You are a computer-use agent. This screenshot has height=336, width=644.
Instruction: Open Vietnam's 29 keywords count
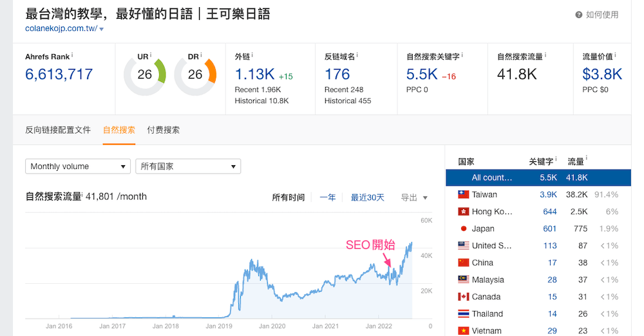(x=552, y=331)
